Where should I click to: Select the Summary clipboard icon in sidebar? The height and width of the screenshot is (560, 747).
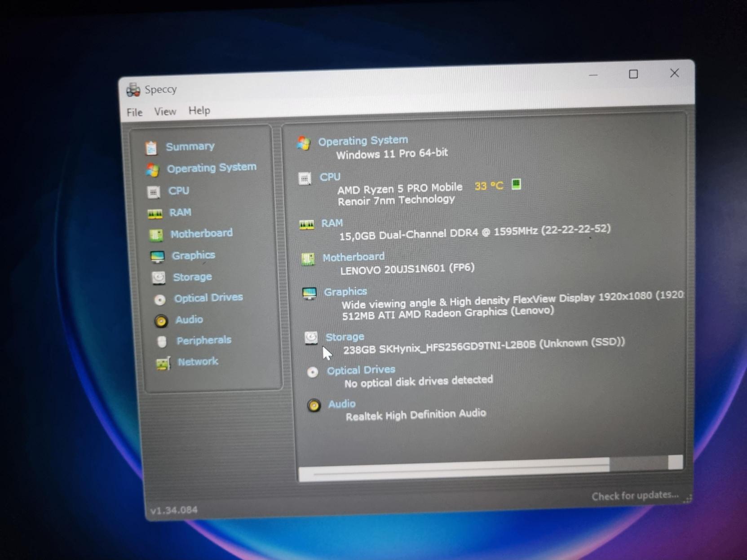[x=151, y=148]
